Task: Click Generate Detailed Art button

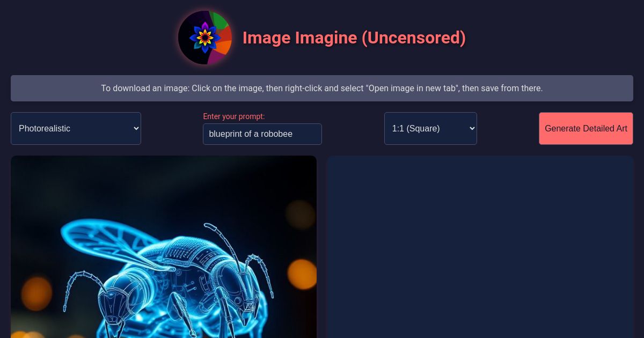Action: pos(586,128)
